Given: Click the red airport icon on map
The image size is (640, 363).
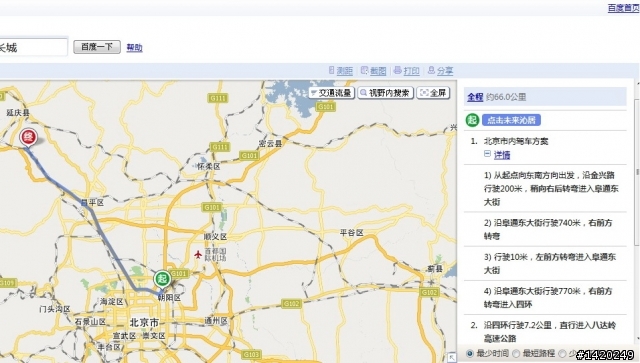Looking at the screenshot, I should coord(198,255).
